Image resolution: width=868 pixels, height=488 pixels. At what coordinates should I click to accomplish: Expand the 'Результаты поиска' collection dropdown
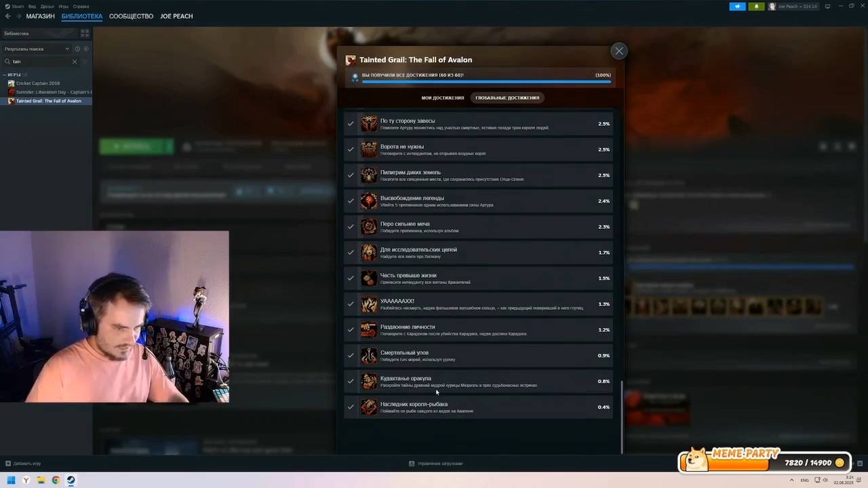coord(37,49)
